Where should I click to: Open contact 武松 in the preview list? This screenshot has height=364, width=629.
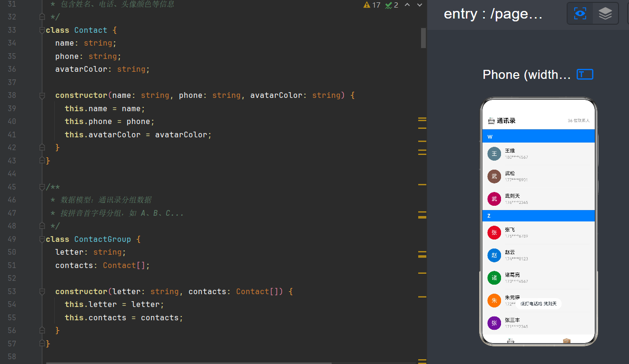click(x=539, y=176)
